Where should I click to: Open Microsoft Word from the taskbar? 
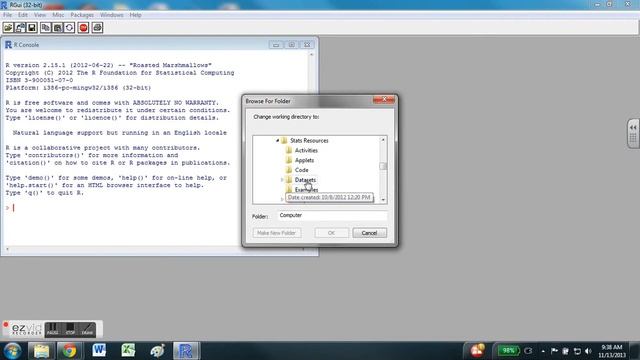click(x=99, y=351)
